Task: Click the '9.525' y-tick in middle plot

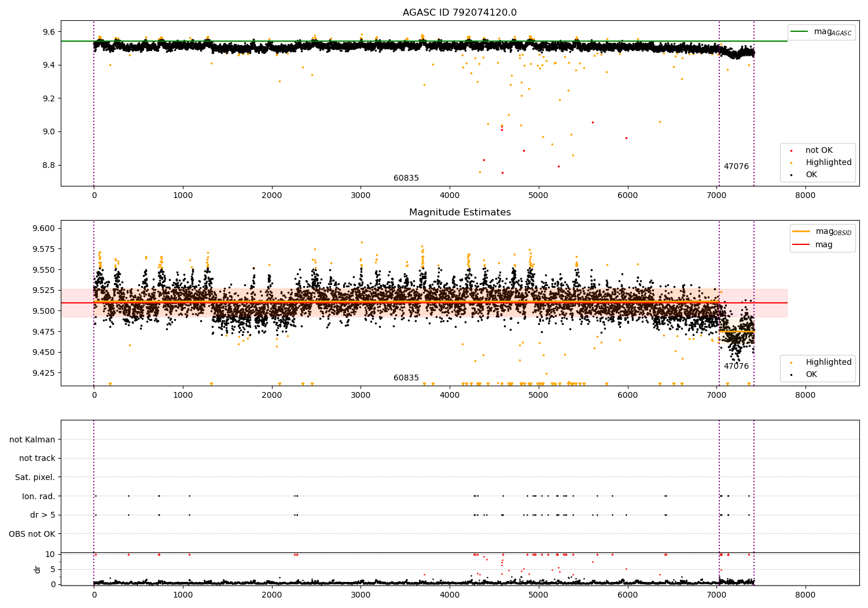Action: (x=43, y=291)
